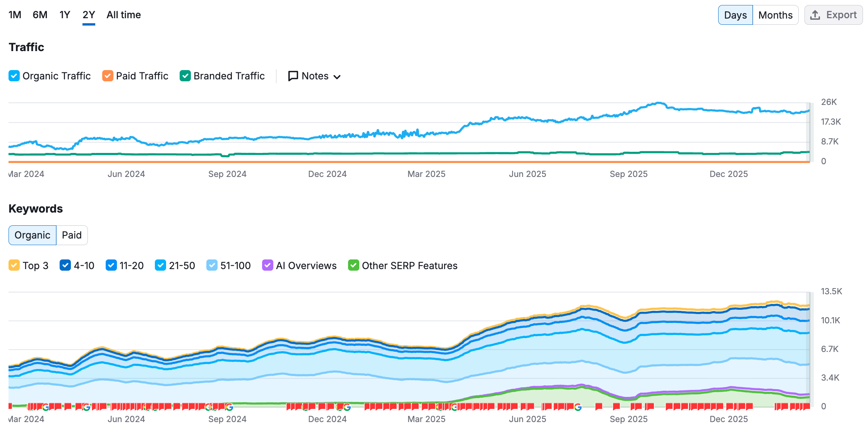The image size is (868, 436).
Task: Uncheck the 51-100 position range
Action: (212, 266)
